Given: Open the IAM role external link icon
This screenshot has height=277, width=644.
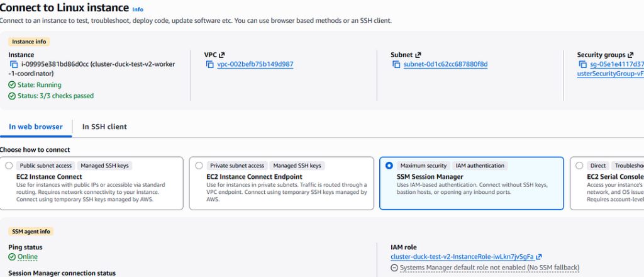Looking at the screenshot, I should click(x=539, y=257).
